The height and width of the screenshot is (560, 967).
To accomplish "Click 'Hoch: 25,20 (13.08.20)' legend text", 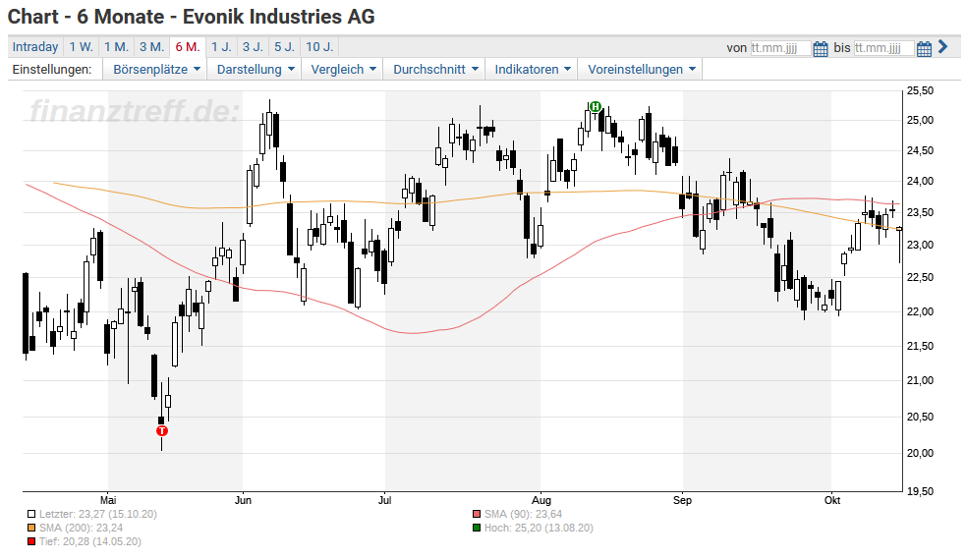I will click(539, 528).
